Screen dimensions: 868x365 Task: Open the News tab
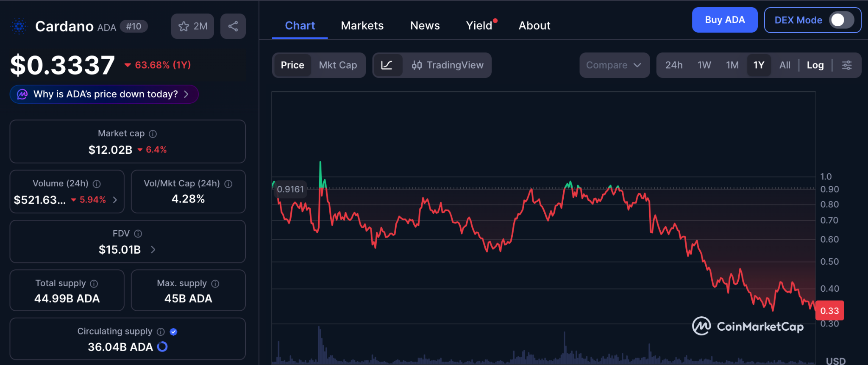425,26
